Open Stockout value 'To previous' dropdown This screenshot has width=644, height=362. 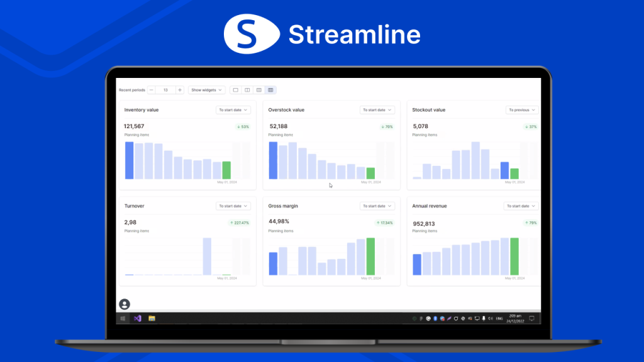click(522, 110)
